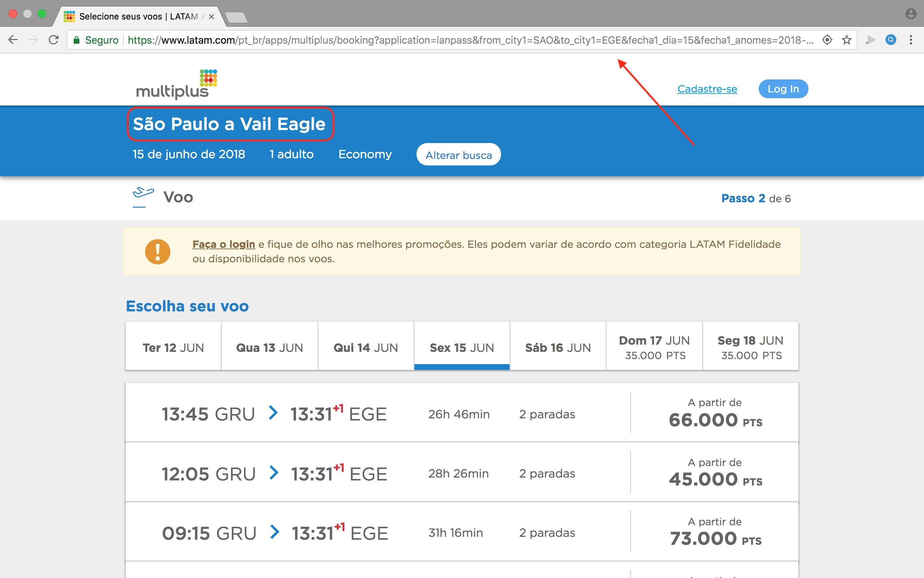Click the Chrome profile avatar icon
Screen dimensions: 924x578
[911, 14]
